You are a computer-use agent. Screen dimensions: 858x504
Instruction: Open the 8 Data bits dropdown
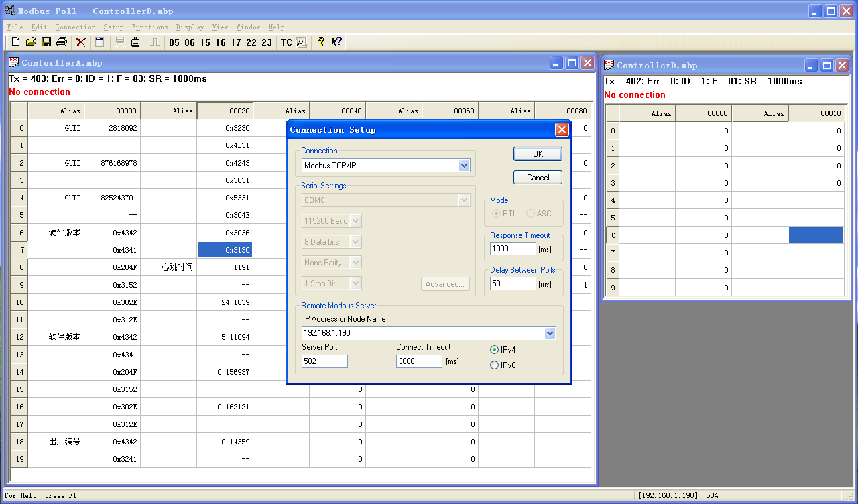(x=356, y=241)
